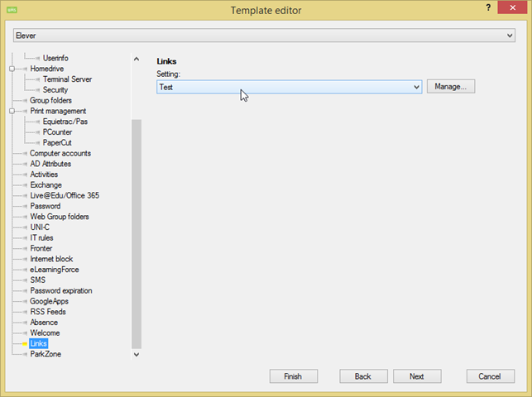Image resolution: width=532 pixels, height=397 pixels.
Task: Cancel the template editor
Action: click(x=484, y=376)
